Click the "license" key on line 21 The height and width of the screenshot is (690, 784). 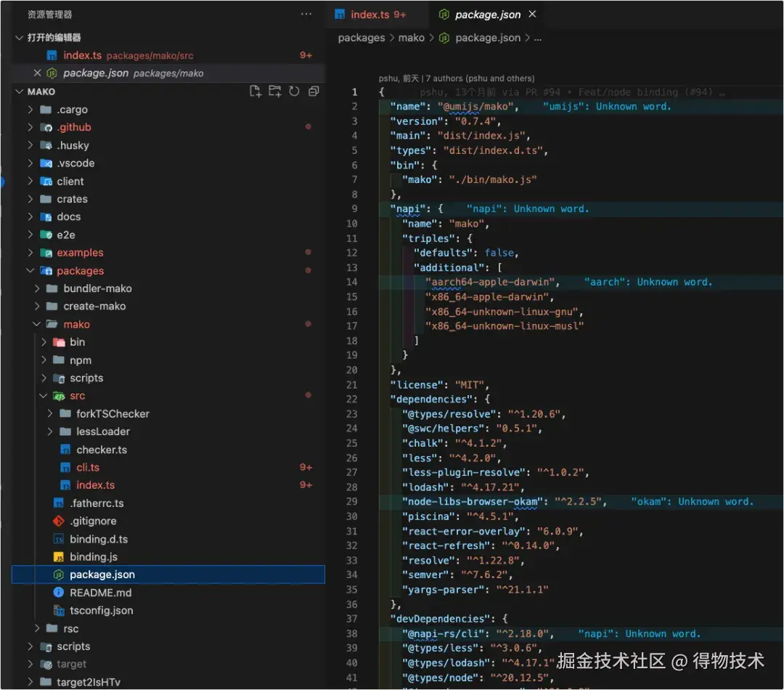click(417, 385)
